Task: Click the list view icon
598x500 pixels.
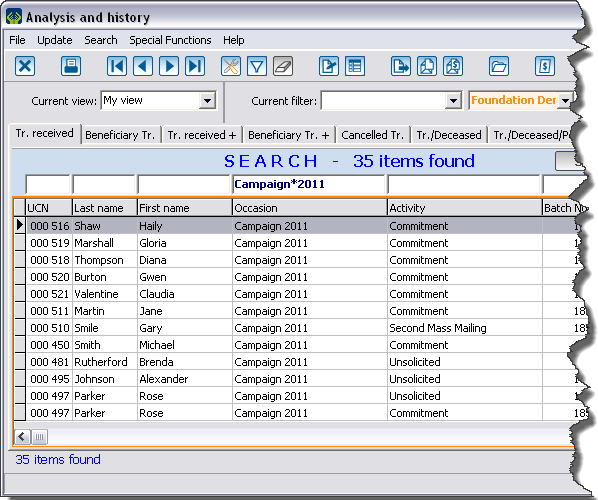Action: (355, 66)
